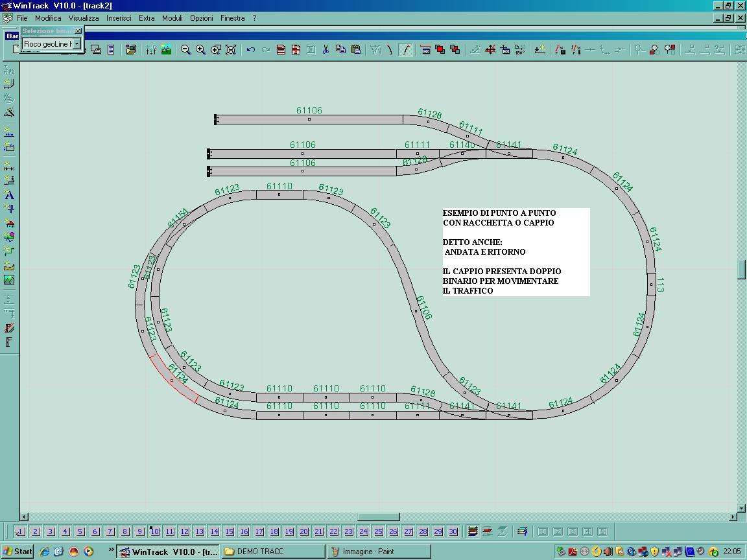Click the horizontal scrollbar thumb
The image size is (747, 560).
pos(379,517)
